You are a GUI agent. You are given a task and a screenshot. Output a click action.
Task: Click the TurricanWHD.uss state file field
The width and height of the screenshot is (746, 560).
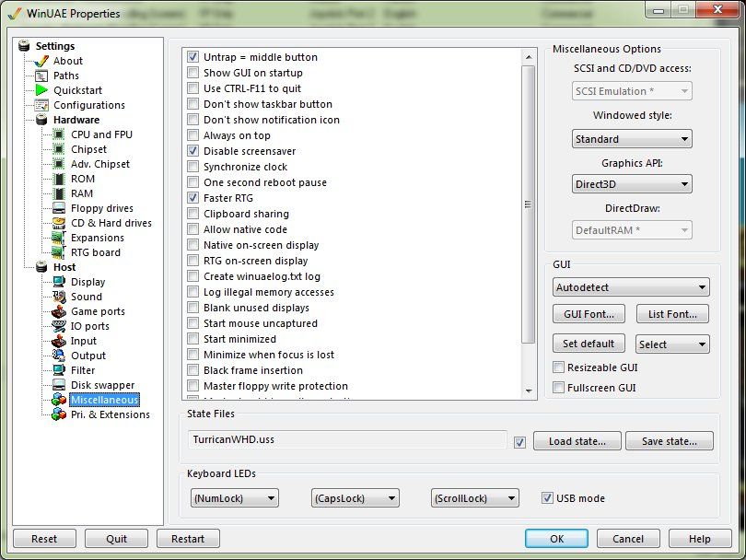point(346,440)
